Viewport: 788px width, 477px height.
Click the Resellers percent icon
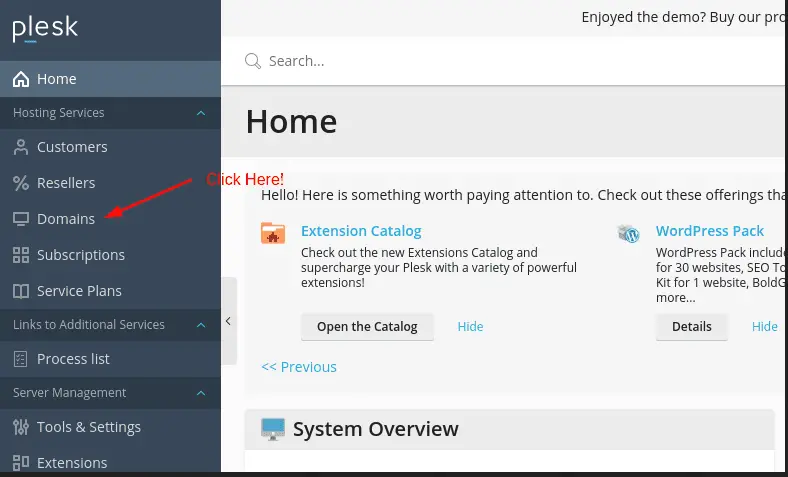point(21,183)
